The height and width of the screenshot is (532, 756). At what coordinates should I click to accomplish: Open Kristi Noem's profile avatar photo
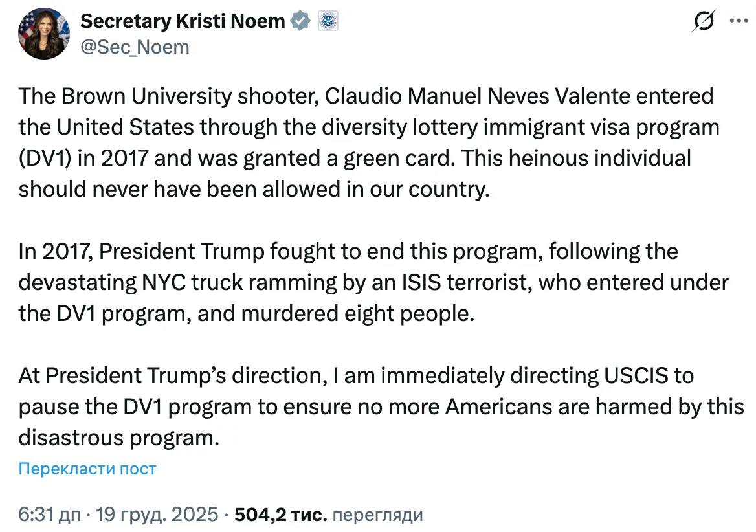point(44,33)
